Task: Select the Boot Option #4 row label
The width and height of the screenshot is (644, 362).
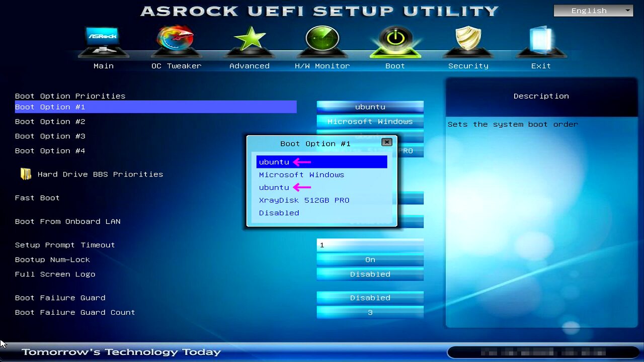Action: tap(50, 150)
